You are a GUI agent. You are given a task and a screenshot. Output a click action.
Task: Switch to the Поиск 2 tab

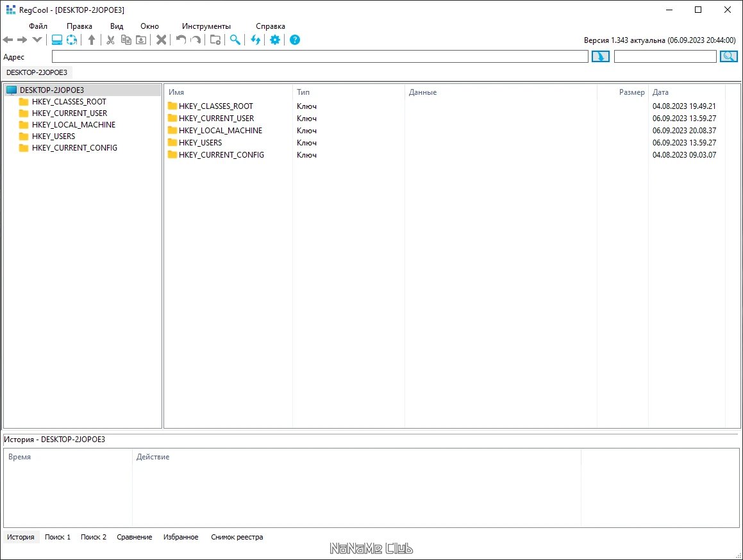click(94, 537)
